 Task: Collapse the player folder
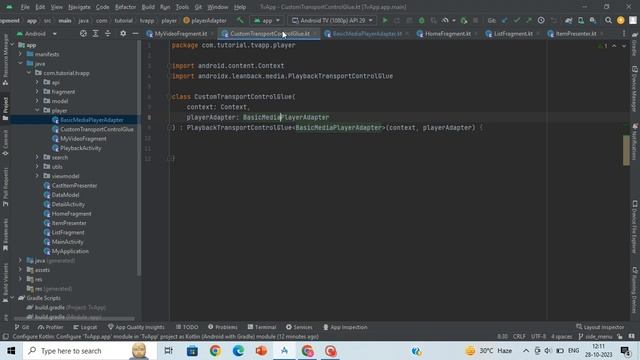(37, 110)
